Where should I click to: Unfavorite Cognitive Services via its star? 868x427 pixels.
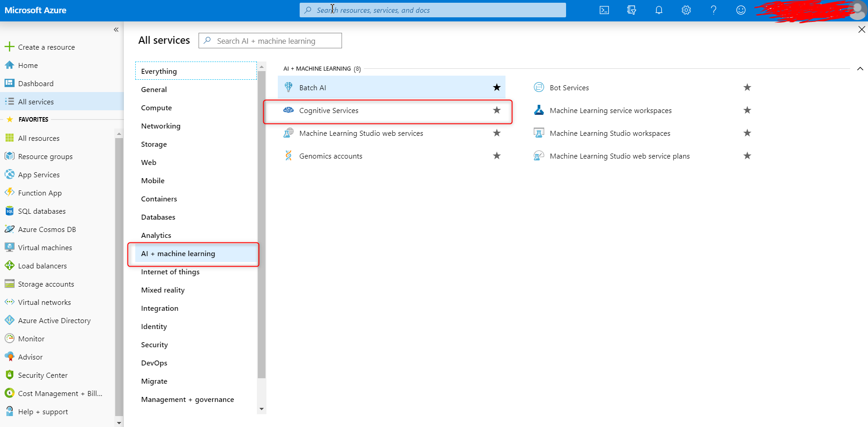click(496, 110)
